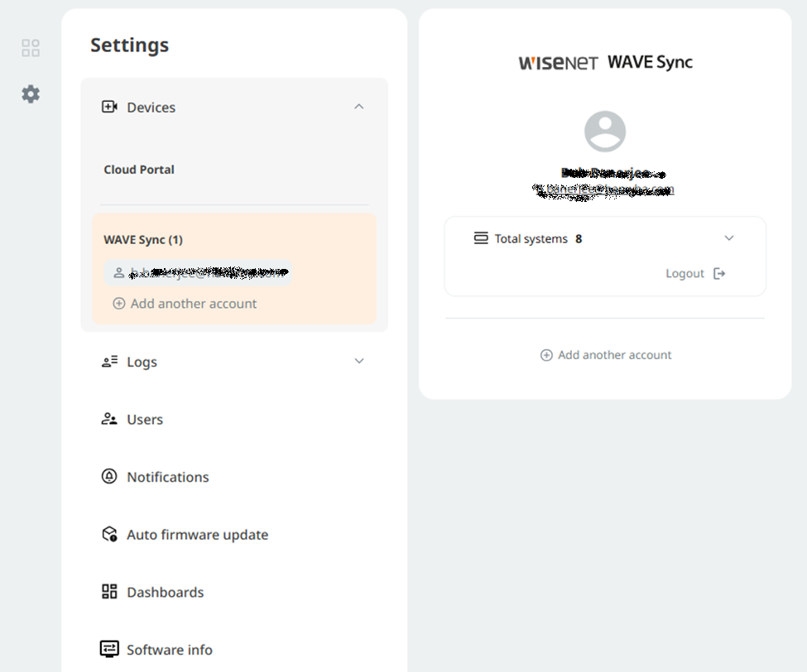This screenshot has width=807, height=672.
Task: Expand the Logs section chevron
Action: [359, 361]
